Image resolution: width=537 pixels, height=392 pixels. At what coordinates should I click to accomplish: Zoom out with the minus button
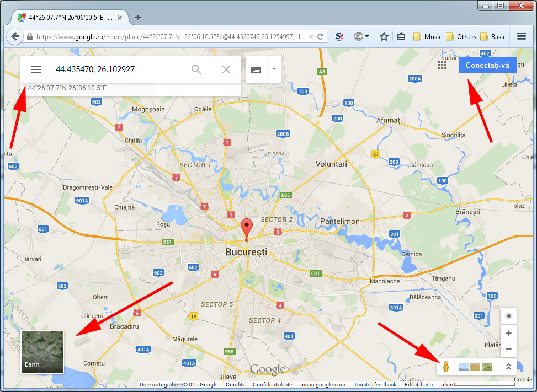(x=508, y=349)
